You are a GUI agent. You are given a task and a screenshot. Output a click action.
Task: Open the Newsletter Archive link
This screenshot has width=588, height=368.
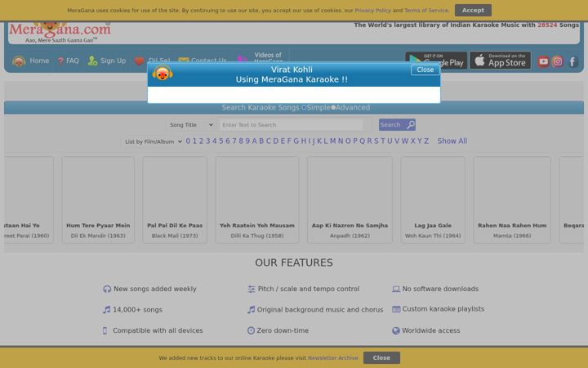[332, 358]
